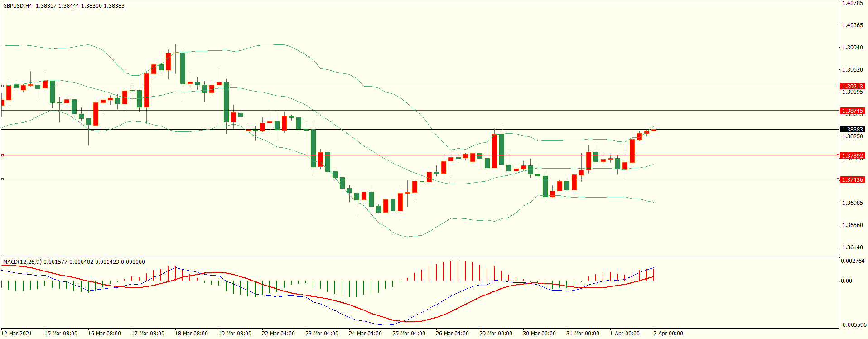The image size is (868, 339).
Task: Click the 24 Mar 04:00 time label
Action: click(x=365, y=334)
